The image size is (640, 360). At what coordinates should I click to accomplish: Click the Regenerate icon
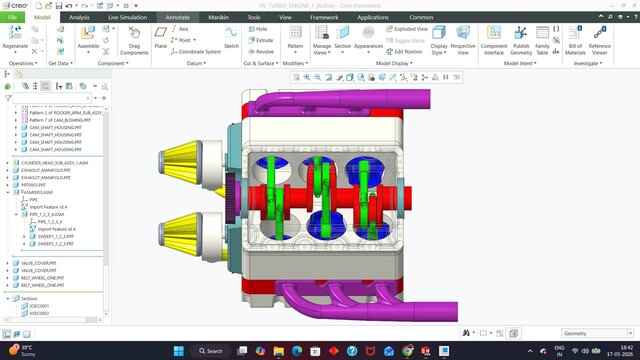[x=15, y=32]
